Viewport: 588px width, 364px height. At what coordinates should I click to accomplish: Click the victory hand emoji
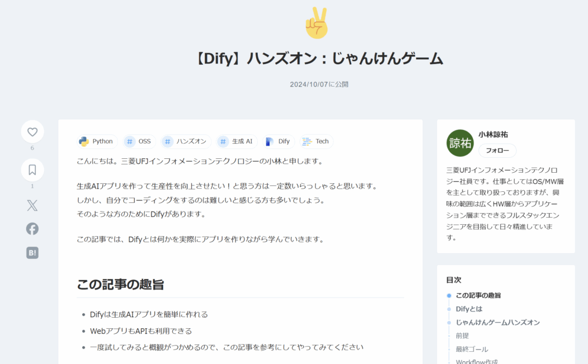coord(317,23)
